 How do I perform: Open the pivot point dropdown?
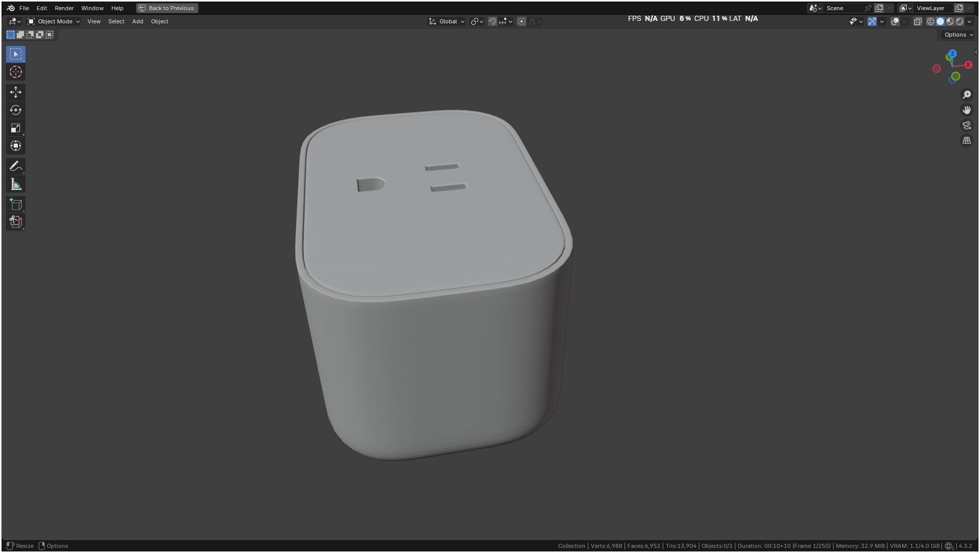coord(477,21)
